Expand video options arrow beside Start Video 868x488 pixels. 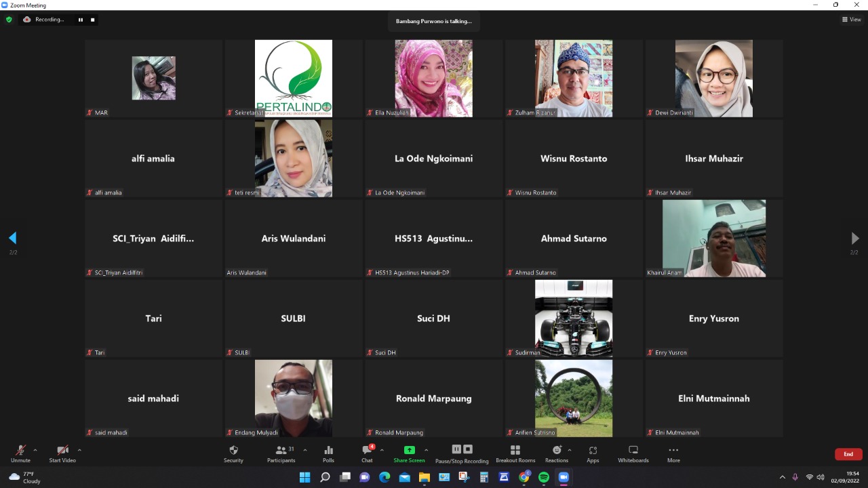[79, 450]
